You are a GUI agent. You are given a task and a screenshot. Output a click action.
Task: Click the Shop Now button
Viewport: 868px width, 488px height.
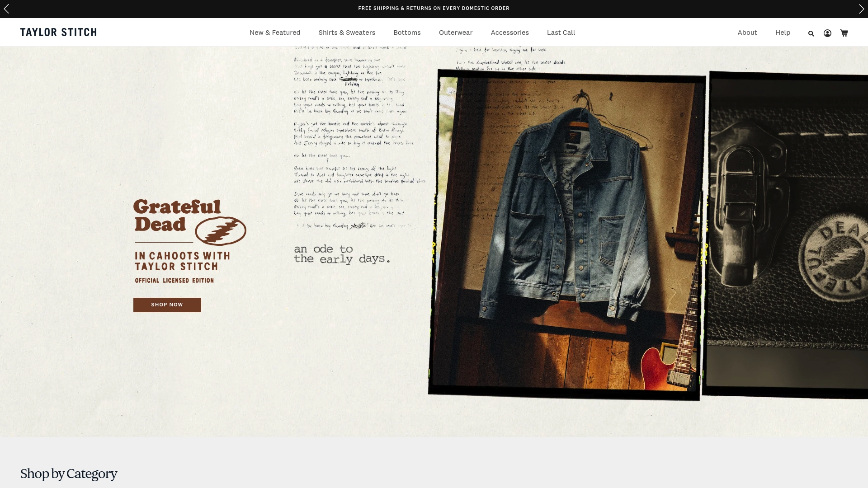point(167,305)
